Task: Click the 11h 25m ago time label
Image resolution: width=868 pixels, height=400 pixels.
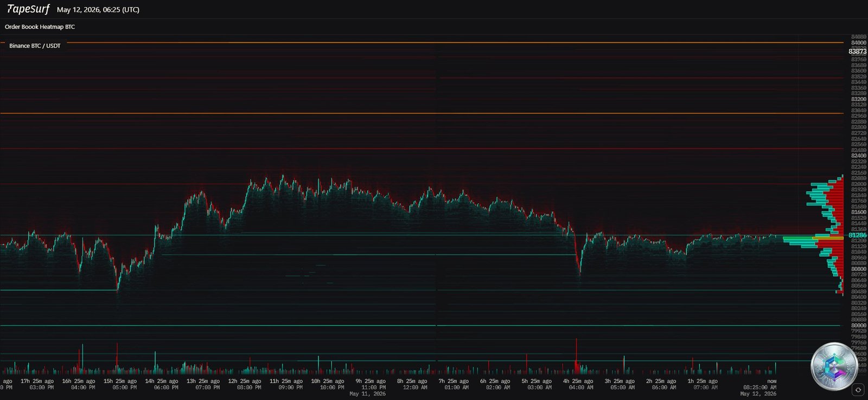Action: point(286,381)
